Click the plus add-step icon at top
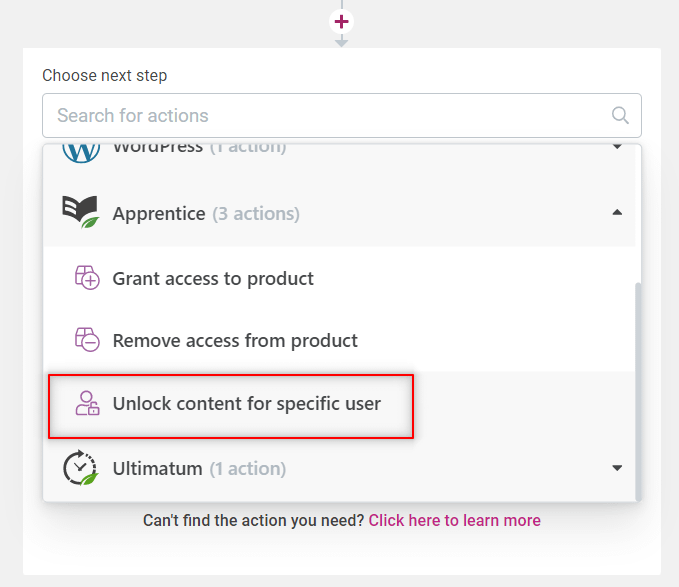The height and width of the screenshot is (587, 679). point(342,22)
